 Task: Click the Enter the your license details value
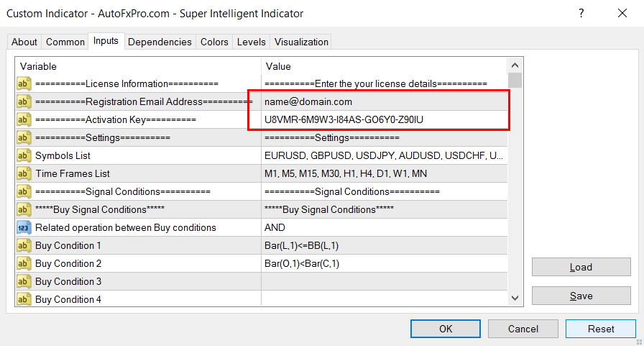[385, 84]
